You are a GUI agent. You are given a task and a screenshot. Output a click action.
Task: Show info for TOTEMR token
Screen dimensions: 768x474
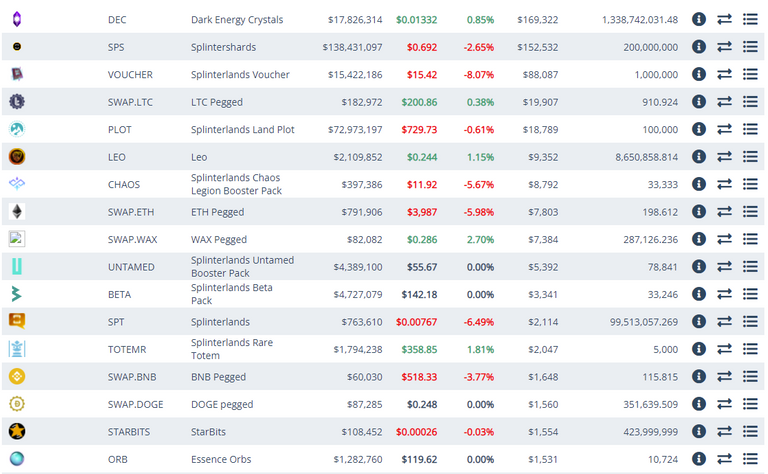(x=698, y=349)
